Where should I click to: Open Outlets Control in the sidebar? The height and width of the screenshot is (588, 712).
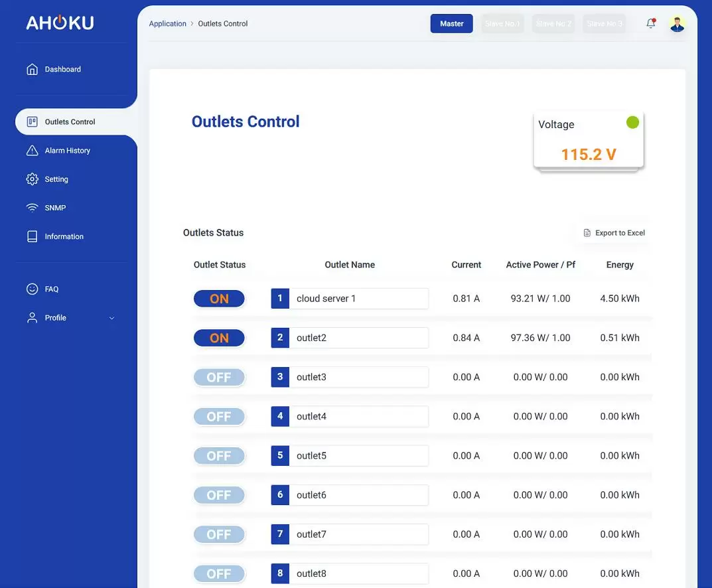[x=70, y=121]
